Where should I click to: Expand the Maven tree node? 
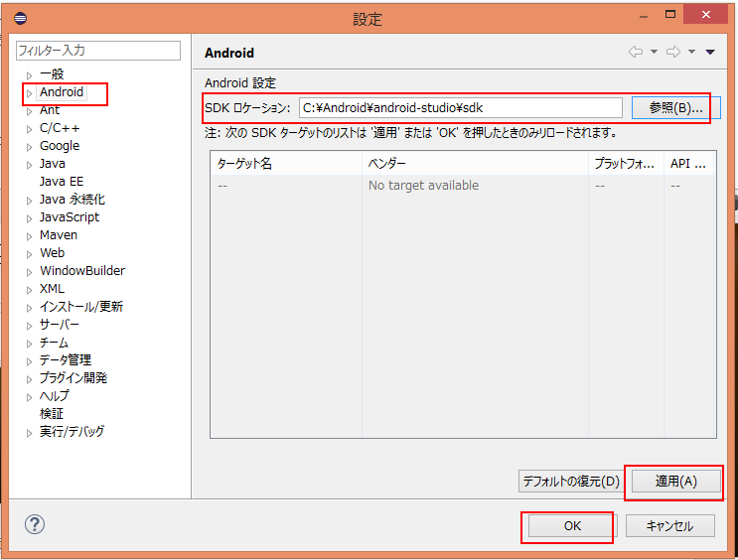[29, 236]
